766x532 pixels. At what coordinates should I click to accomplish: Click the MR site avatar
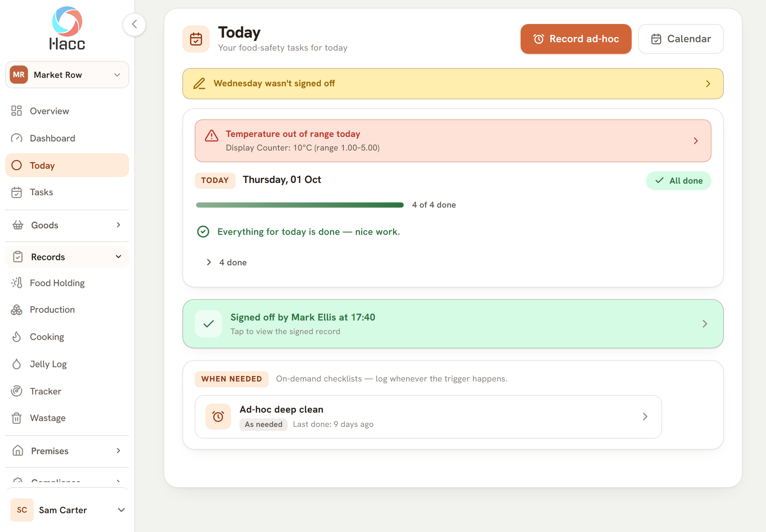pos(19,75)
